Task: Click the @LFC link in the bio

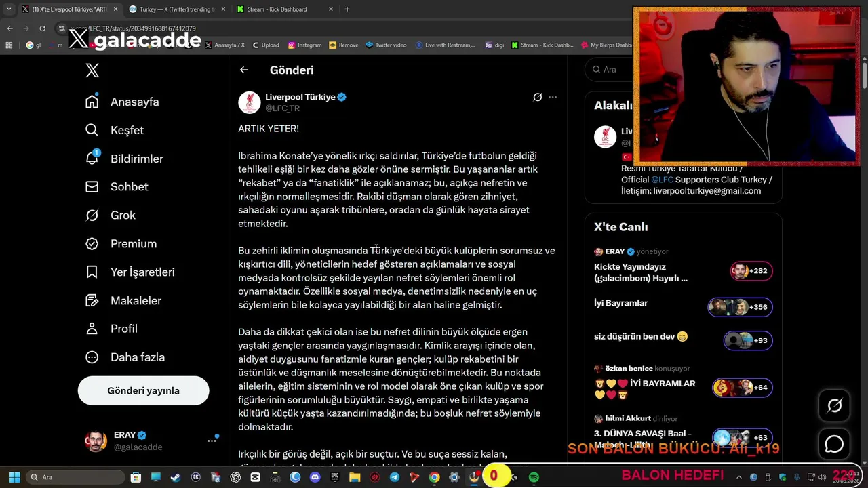Action: [663, 180]
